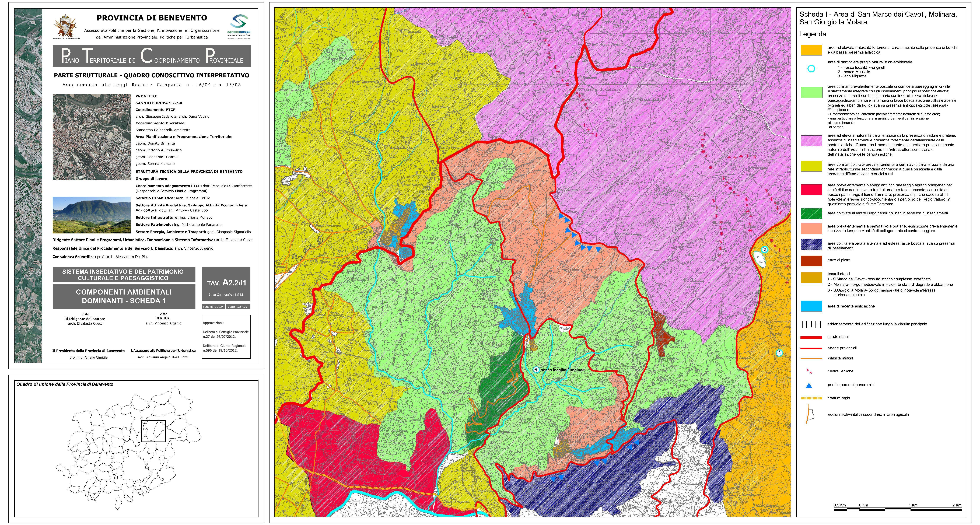Click the Sannio Europa logo
The height and width of the screenshot is (525, 980).
click(x=239, y=27)
